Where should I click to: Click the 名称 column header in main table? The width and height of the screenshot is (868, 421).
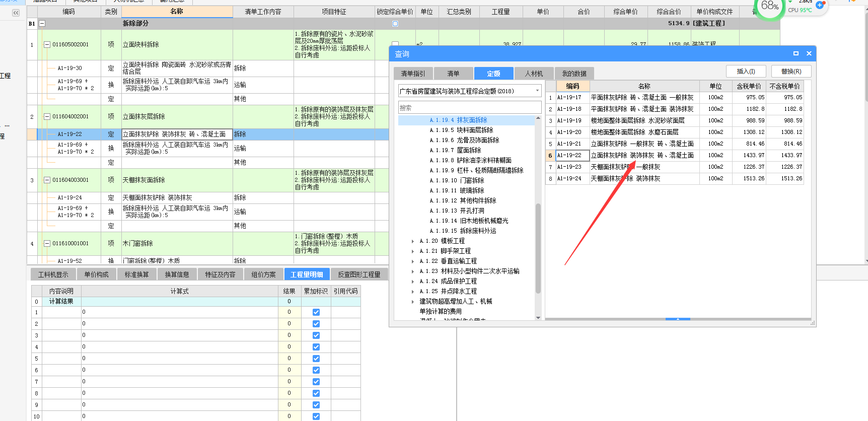tap(177, 12)
